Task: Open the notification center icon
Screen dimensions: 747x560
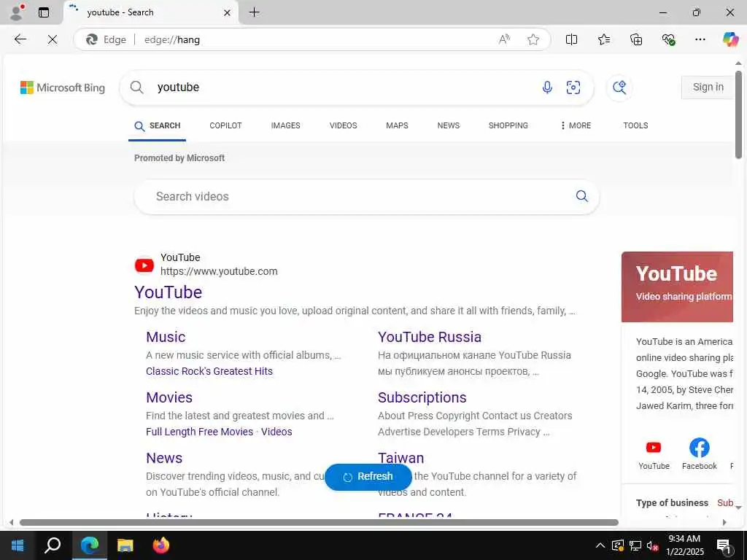Action: [x=724, y=545]
